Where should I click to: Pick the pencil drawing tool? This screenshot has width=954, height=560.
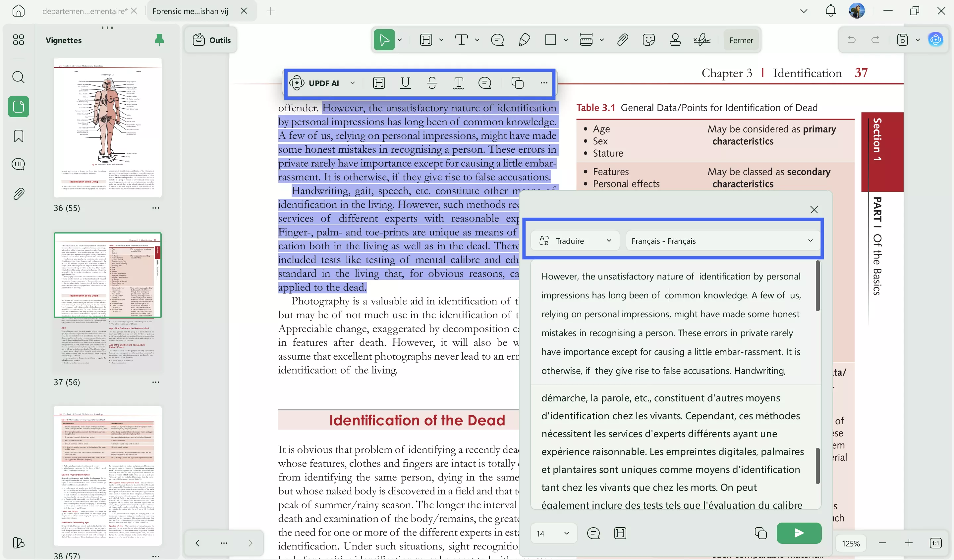(524, 40)
